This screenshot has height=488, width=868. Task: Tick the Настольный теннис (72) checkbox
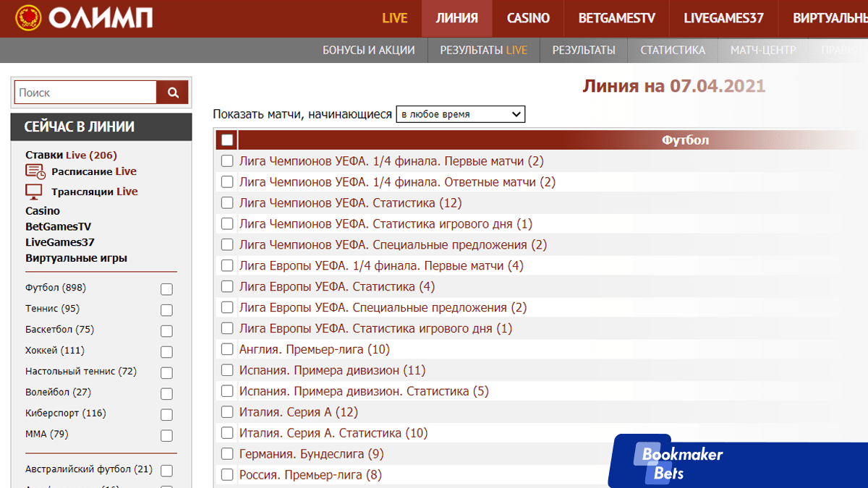coord(166,373)
